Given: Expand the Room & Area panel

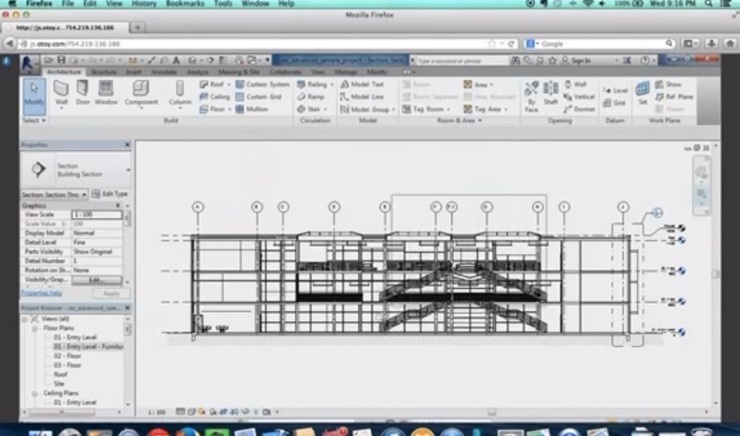Looking at the screenshot, I should click(459, 120).
